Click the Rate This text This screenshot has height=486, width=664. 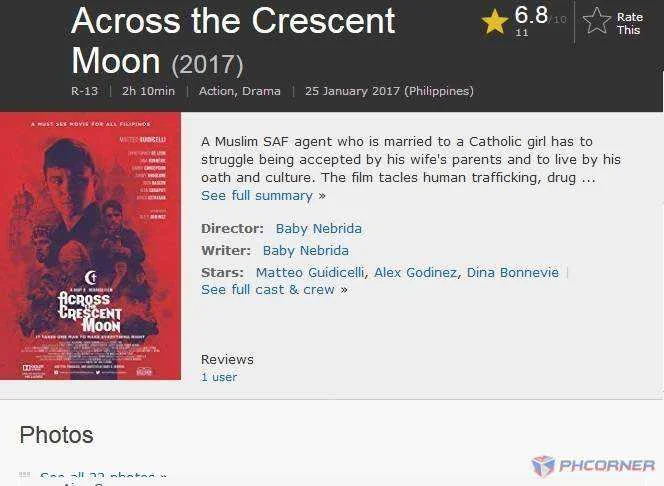tap(629, 24)
